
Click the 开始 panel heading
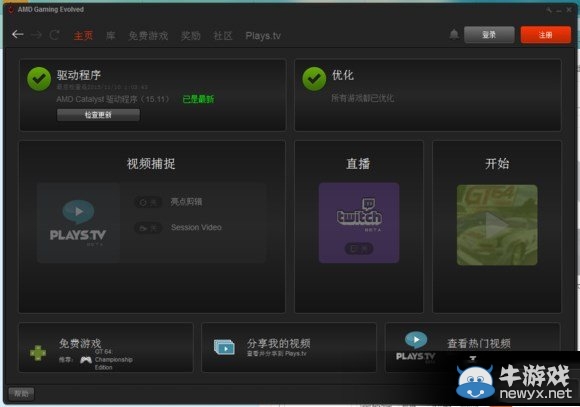coord(497,163)
